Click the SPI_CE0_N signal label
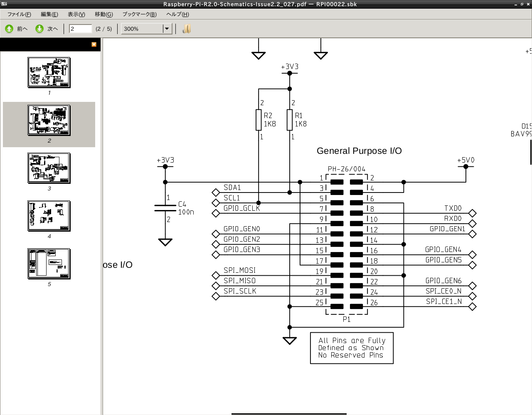This screenshot has width=532, height=415. tap(443, 291)
